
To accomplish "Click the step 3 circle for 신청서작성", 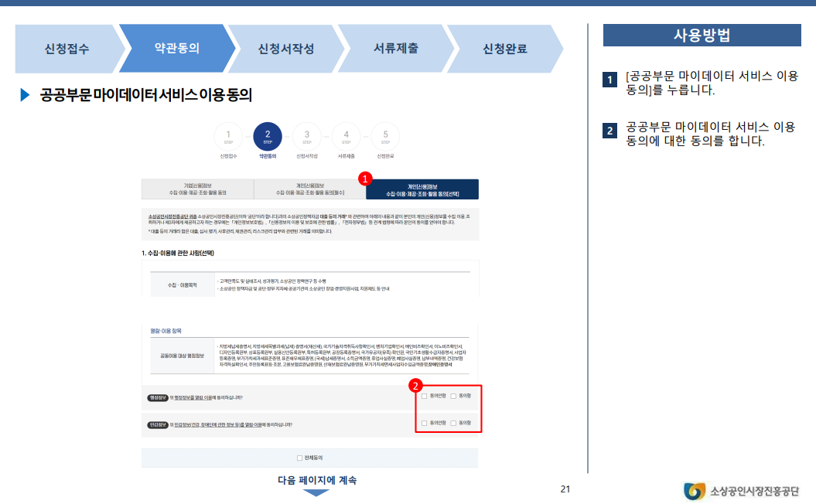I will pyautogui.click(x=307, y=137).
